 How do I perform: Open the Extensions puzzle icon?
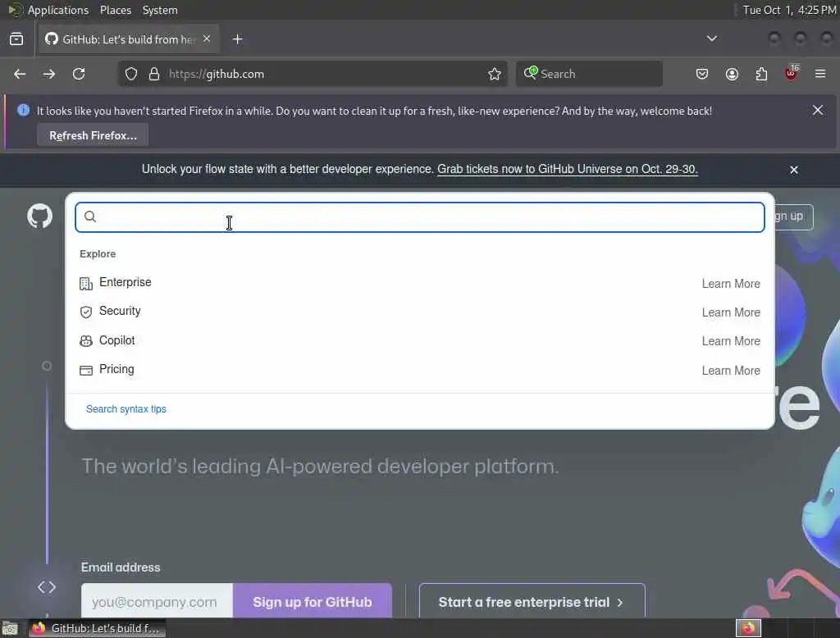[x=761, y=74]
